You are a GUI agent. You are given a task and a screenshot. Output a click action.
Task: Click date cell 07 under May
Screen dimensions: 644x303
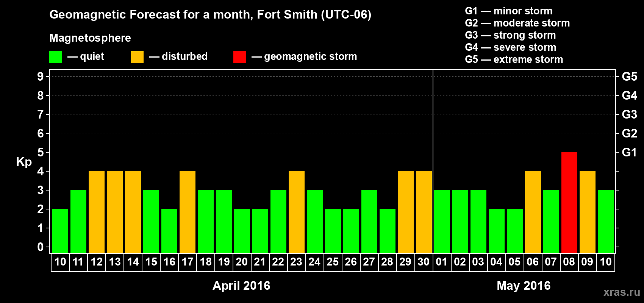coord(551,262)
